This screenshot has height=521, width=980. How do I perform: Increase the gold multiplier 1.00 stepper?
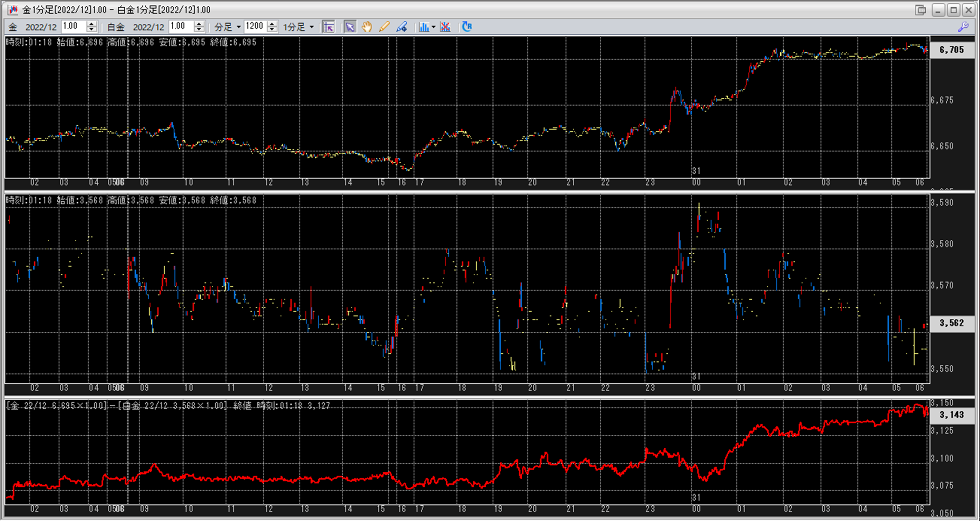click(92, 24)
